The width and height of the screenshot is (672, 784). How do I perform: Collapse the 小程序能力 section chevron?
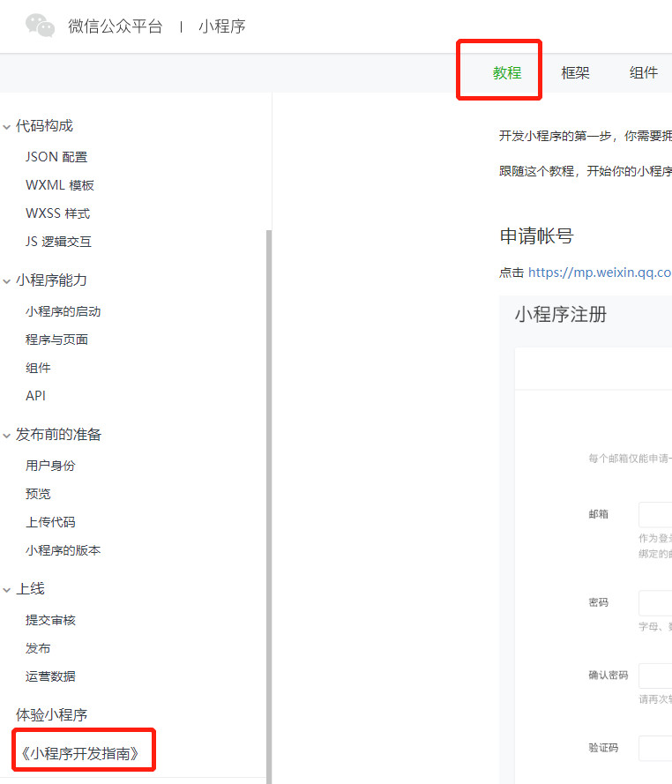[x=6, y=281]
